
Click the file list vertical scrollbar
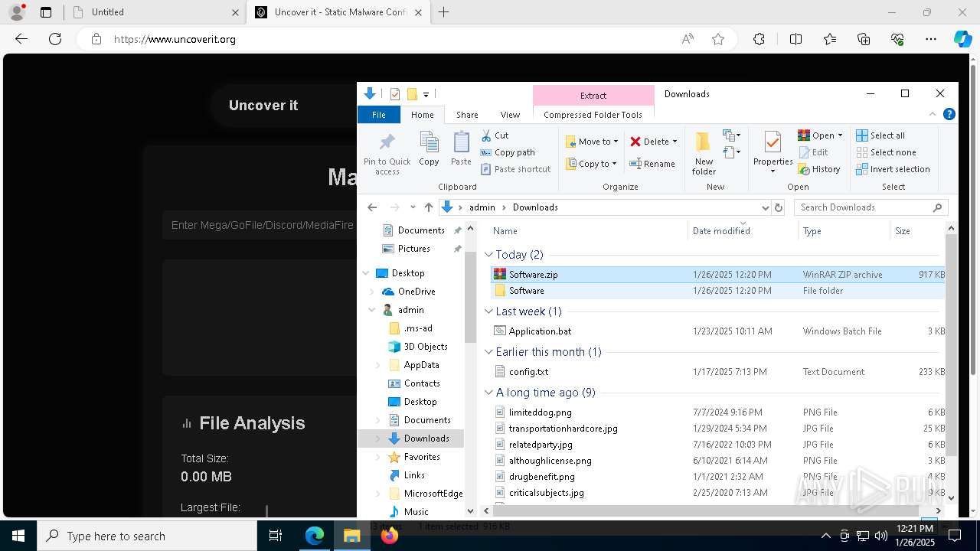click(x=951, y=344)
